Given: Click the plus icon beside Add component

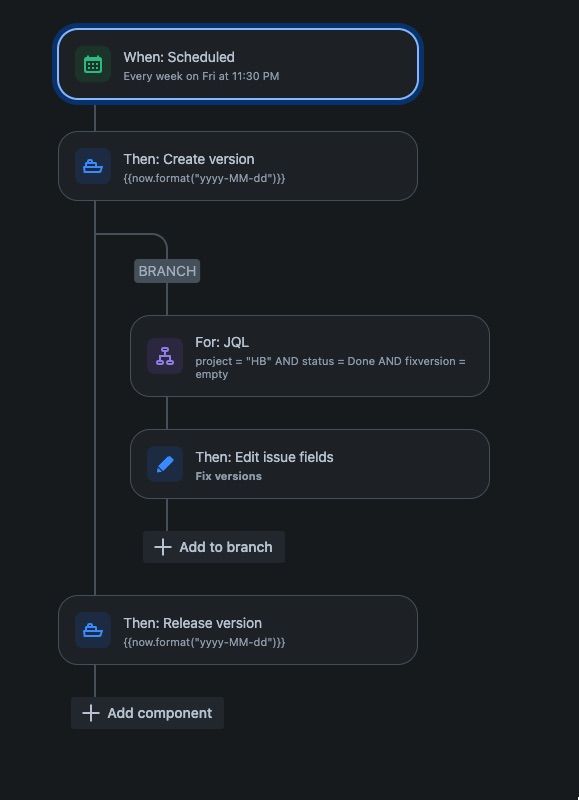Looking at the screenshot, I should 90,713.
